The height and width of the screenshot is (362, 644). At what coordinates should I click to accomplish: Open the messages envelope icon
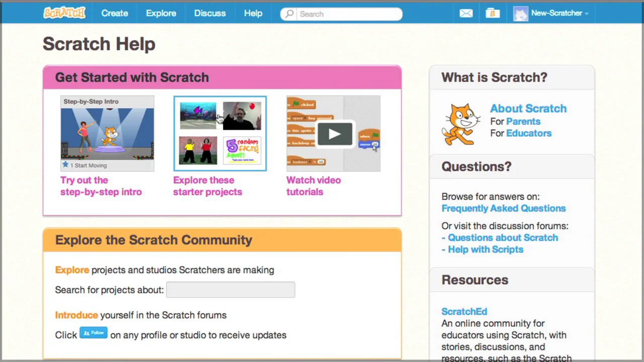click(466, 14)
